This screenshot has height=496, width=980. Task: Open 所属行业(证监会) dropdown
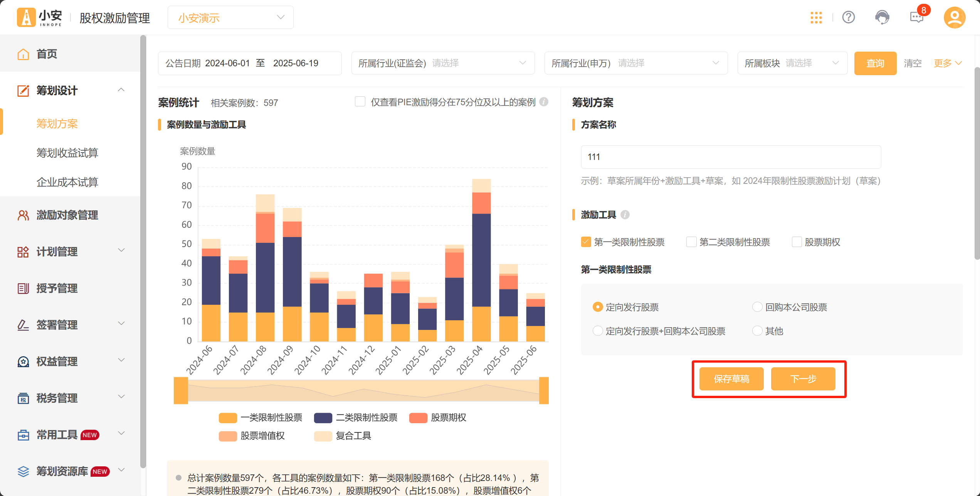click(x=443, y=63)
